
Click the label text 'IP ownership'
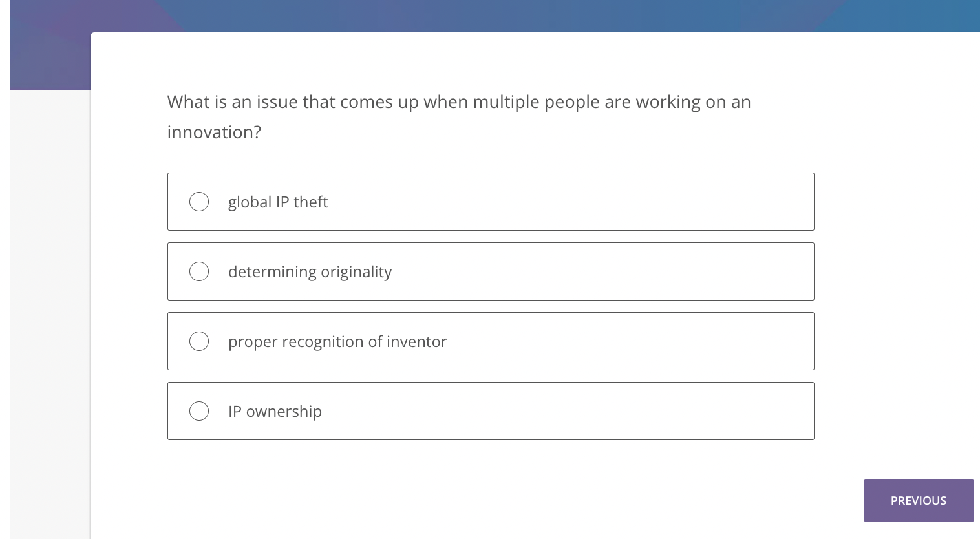[x=275, y=411]
